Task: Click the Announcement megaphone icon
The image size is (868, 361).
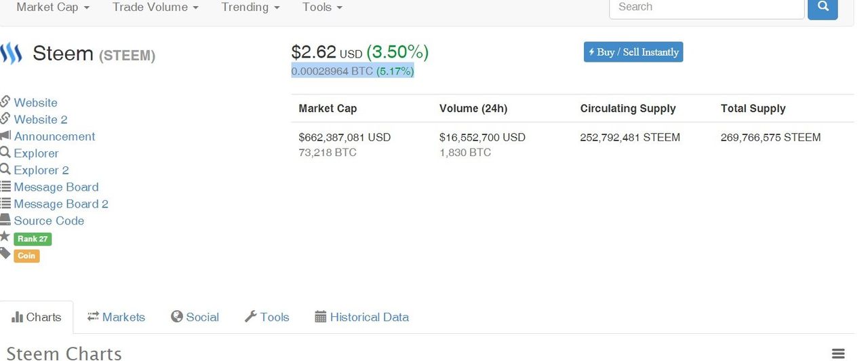Action: (5, 136)
